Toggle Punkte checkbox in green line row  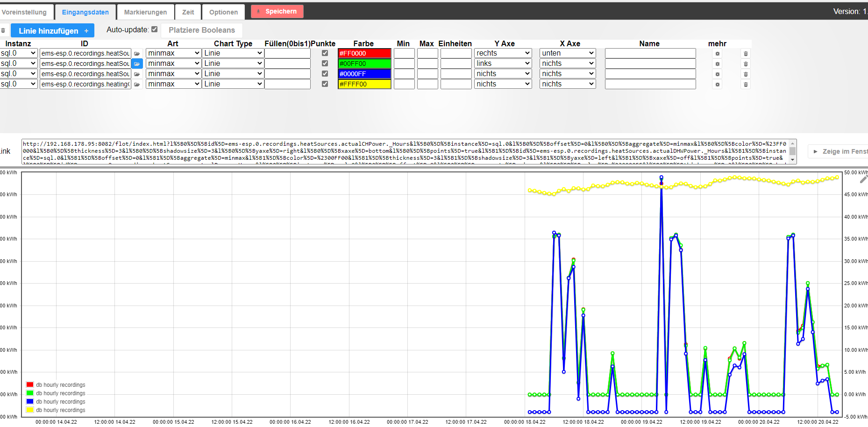[x=325, y=64]
